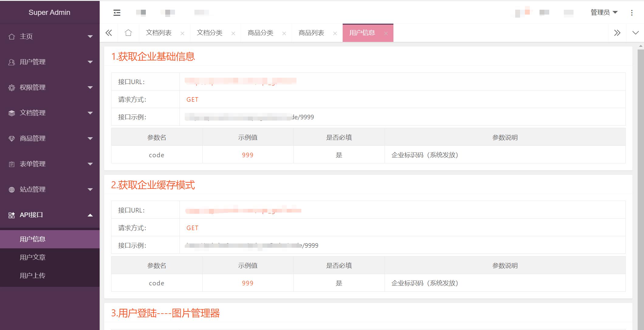This screenshot has height=330, width=644.
Task: Expand the 站点管理 menu arrow
Action: click(90, 189)
